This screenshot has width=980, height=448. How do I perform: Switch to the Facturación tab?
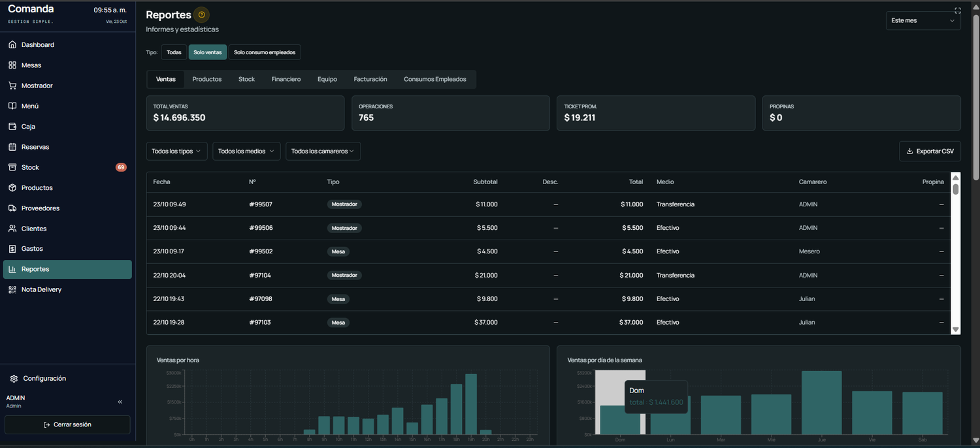(x=370, y=79)
